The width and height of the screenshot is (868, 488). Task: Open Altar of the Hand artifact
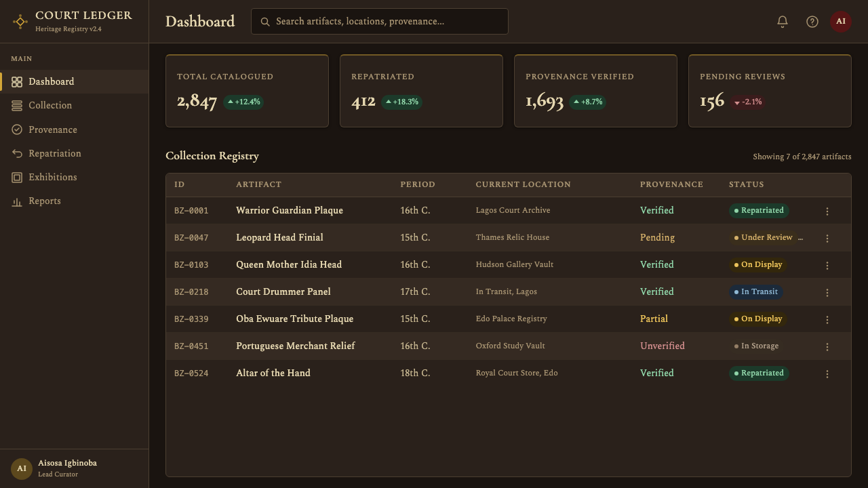point(273,373)
